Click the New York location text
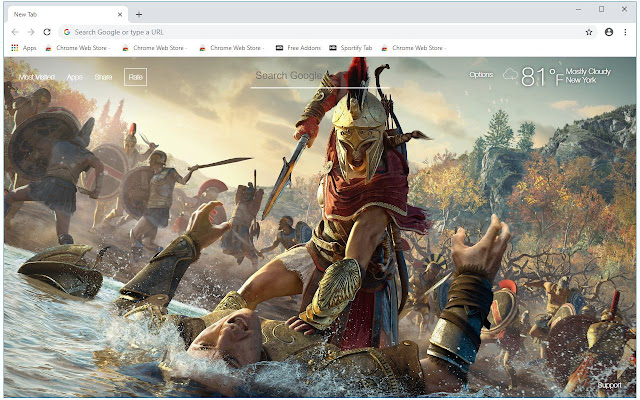Image resolution: width=640 pixels, height=400 pixels. [581, 80]
